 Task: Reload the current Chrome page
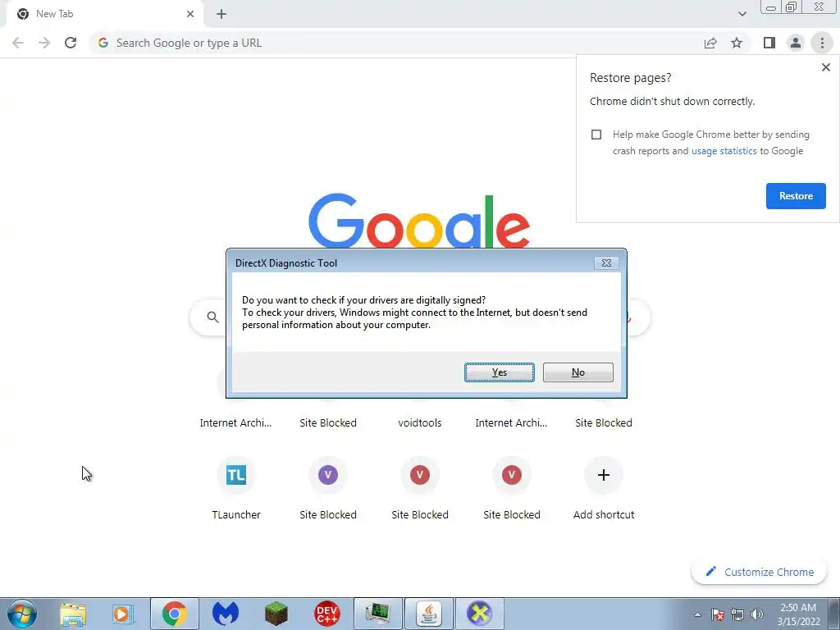point(71,43)
